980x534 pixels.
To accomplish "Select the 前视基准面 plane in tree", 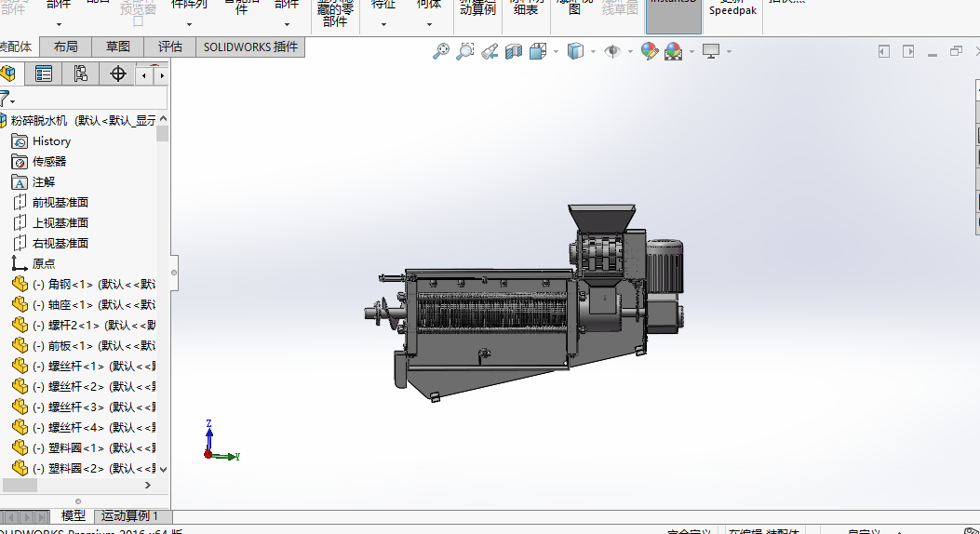I will click(60, 202).
